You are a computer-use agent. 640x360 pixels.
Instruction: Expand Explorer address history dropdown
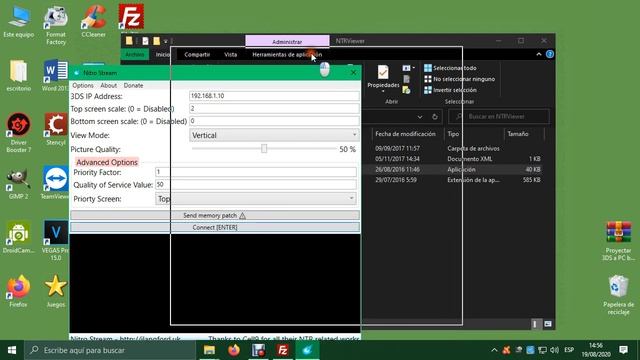click(x=420, y=117)
